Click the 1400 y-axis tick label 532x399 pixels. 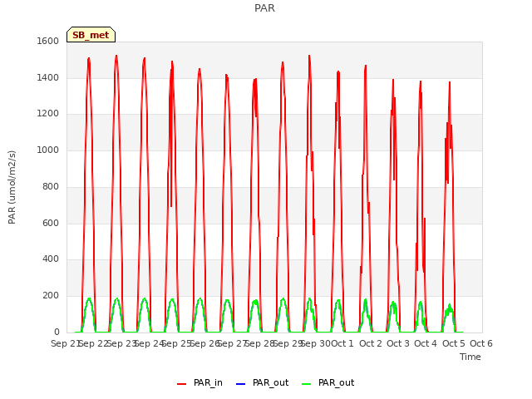(48, 77)
